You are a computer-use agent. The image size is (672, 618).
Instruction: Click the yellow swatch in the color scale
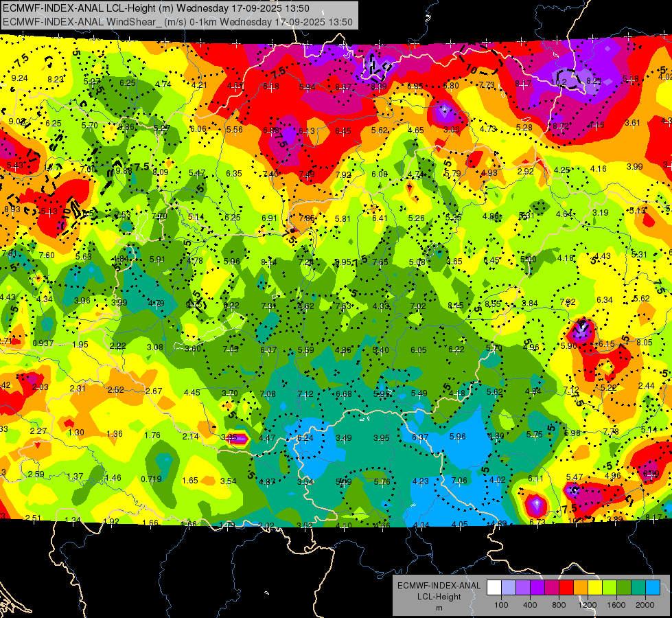595,588
